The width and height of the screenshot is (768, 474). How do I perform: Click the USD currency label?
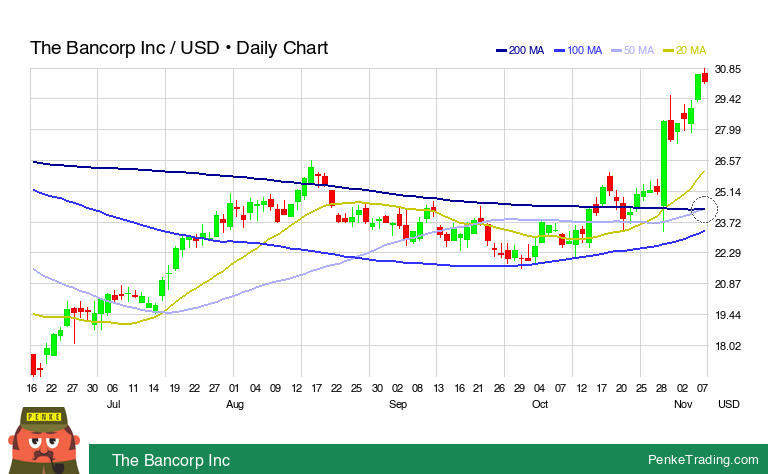728,404
